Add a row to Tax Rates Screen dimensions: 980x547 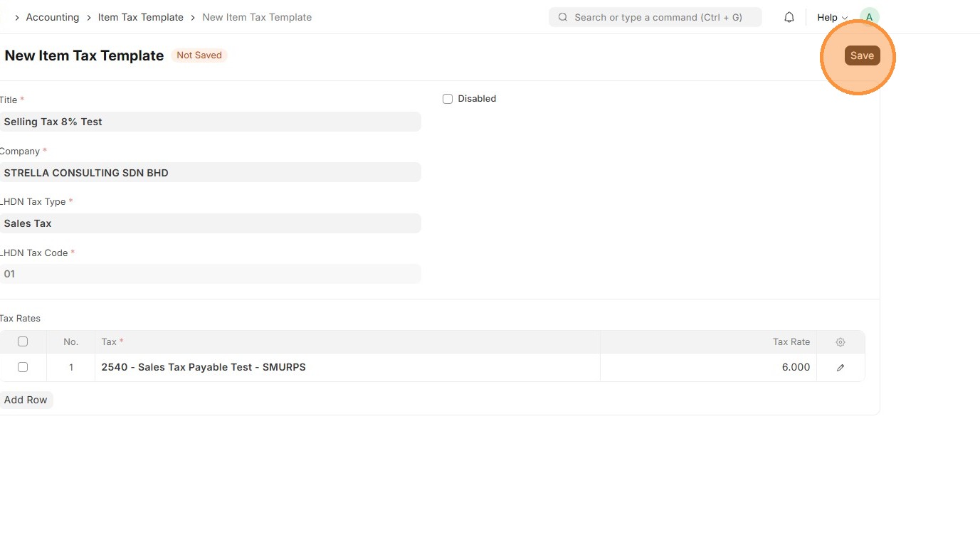point(26,400)
